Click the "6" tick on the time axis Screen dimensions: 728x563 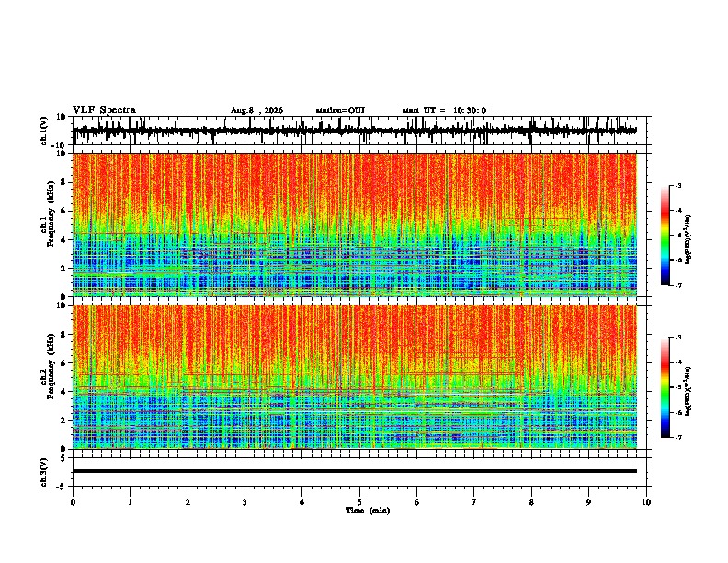pos(417,502)
